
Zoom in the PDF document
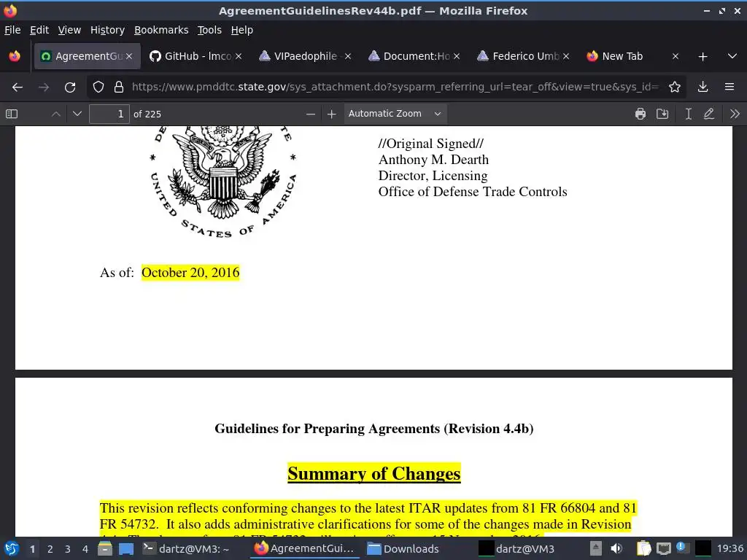pos(332,114)
